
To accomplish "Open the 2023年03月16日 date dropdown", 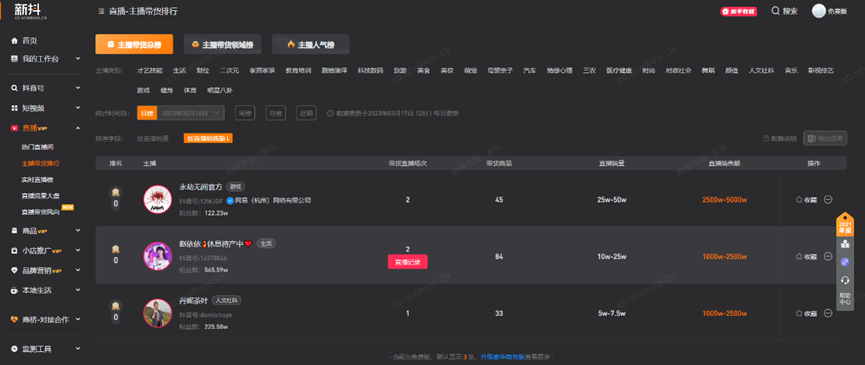I will 190,113.
